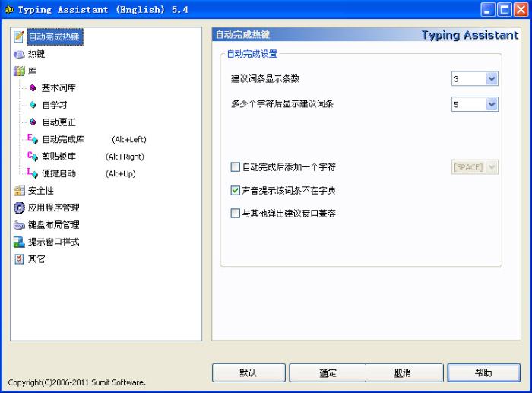Click the purple gem icon for 基本词库
The height and width of the screenshot is (393, 532).
click(x=33, y=88)
